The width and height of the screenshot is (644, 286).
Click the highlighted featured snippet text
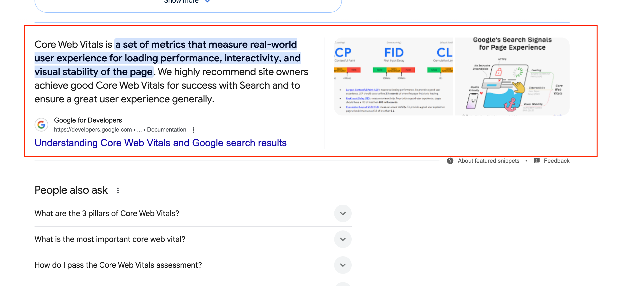168,58
